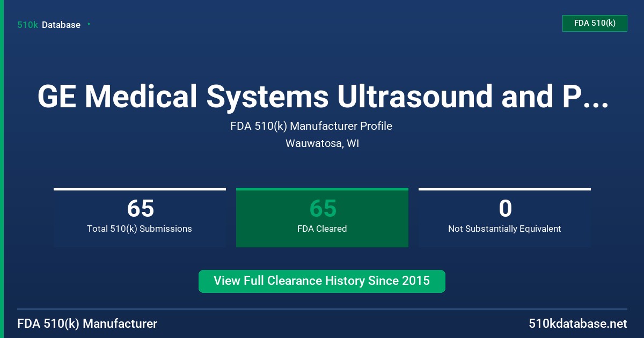Click FDA 510(k) Manufacturer Profile subtitle

311,126
